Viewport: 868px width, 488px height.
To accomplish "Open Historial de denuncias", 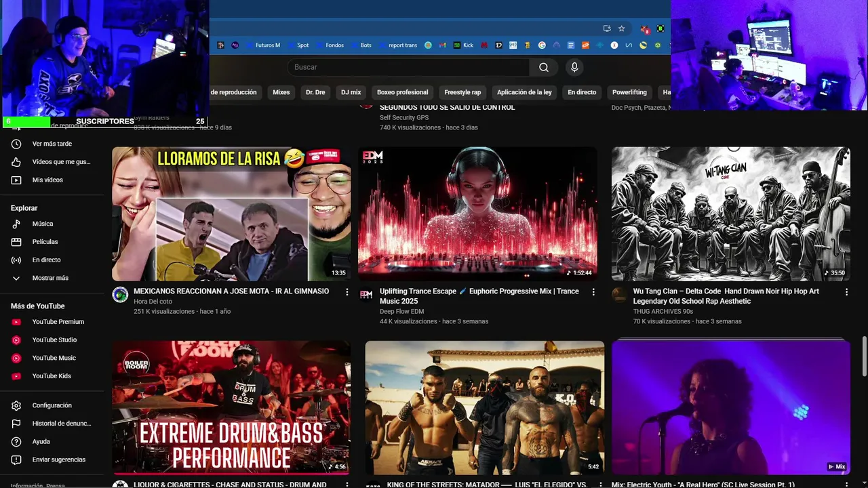I will [x=52, y=424].
